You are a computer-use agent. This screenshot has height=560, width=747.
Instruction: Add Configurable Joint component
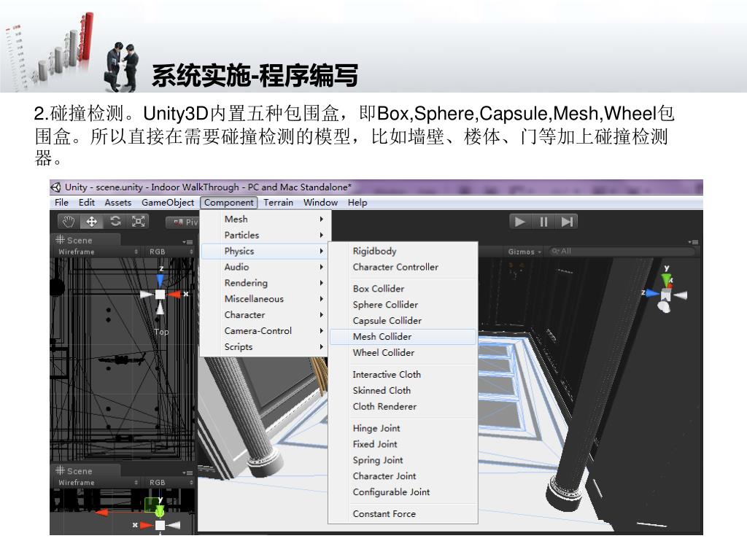click(403, 492)
